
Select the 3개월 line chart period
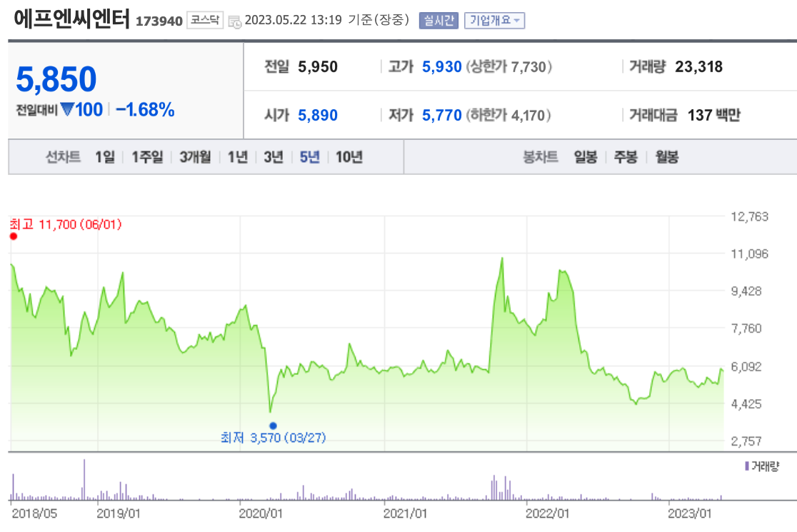(195, 157)
